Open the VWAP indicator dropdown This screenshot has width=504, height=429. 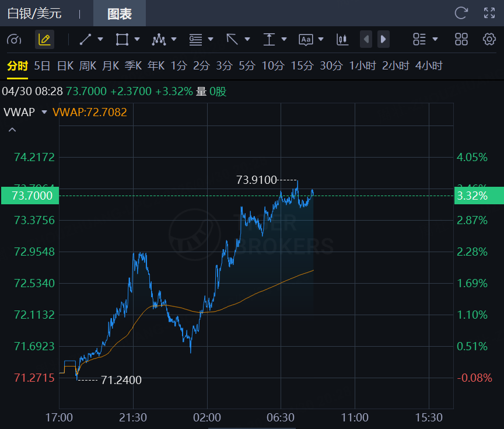(44, 112)
